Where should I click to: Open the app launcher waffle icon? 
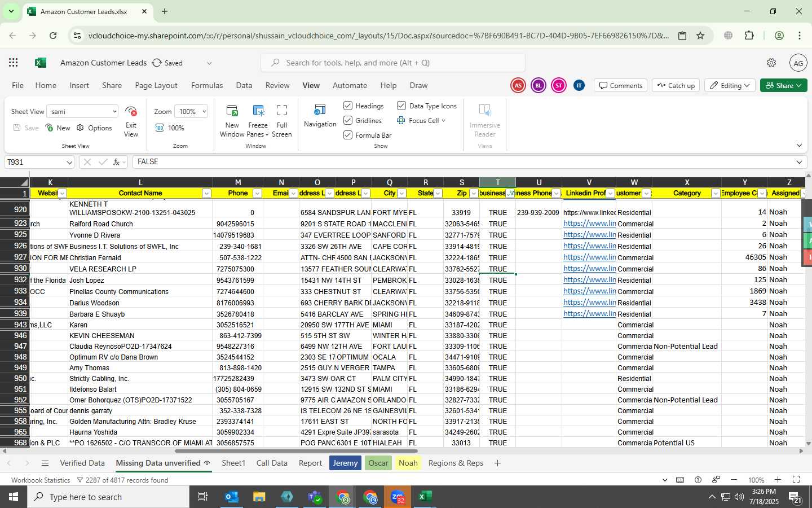pyautogui.click(x=14, y=63)
